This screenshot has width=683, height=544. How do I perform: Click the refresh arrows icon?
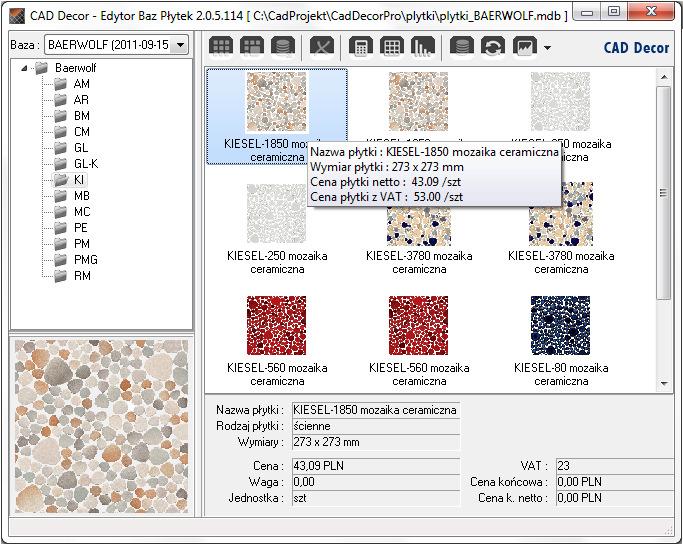click(493, 46)
